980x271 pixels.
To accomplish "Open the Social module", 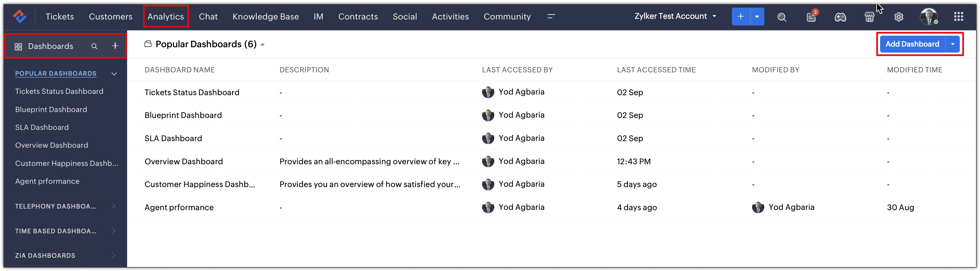I will 405,16.
